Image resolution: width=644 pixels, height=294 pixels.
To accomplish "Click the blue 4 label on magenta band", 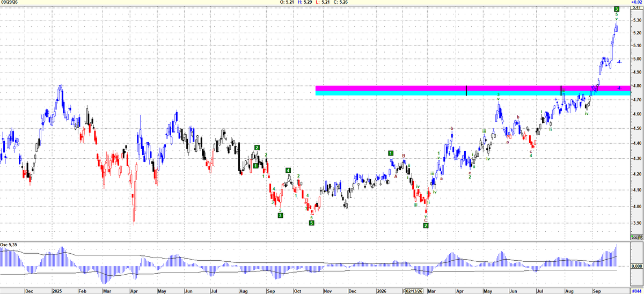I will pyautogui.click(x=619, y=88).
